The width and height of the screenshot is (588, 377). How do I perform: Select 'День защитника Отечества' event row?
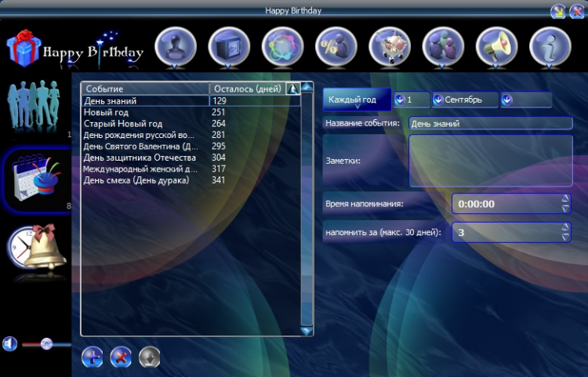click(x=145, y=158)
